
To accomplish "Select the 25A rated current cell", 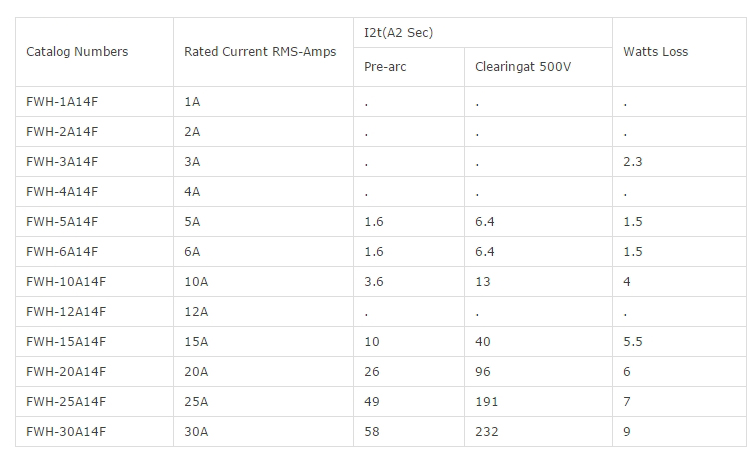I will point(196,401).
